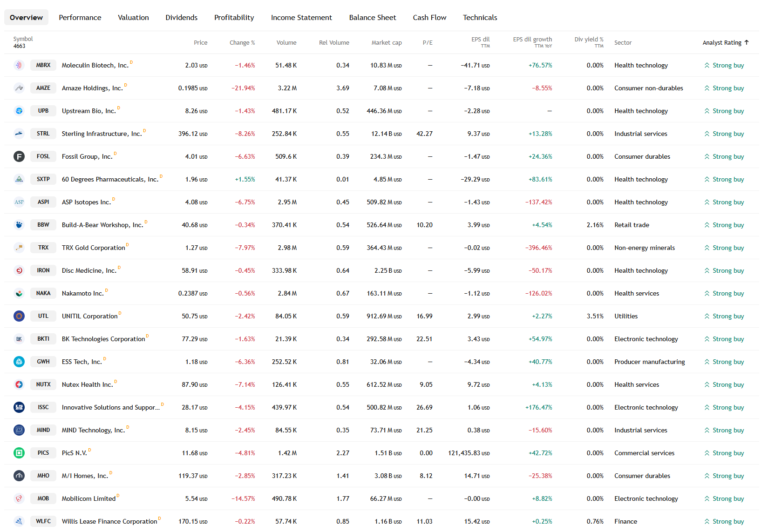Switch to the Profitability tab
The image size is (768, 532).
234,18
